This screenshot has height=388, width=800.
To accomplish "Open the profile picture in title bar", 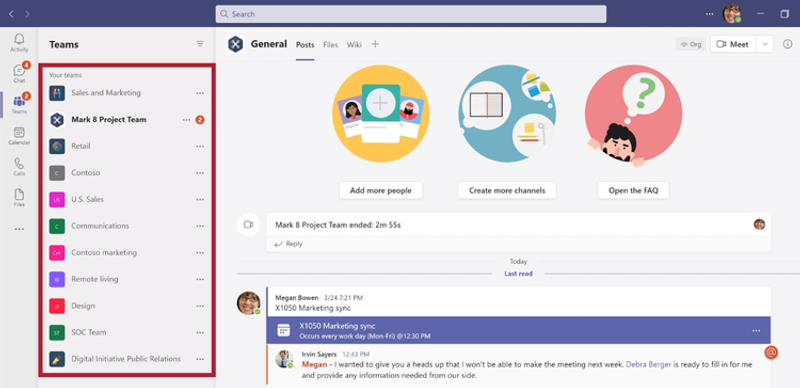I will coord(732,14).
